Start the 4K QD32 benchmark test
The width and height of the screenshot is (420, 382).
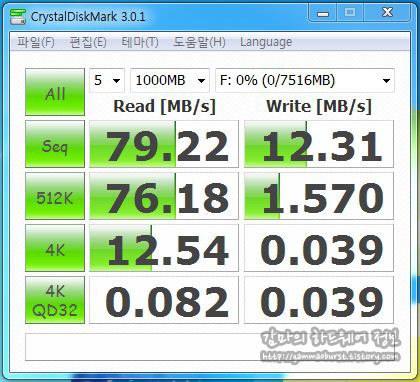[x=55, y=300]
